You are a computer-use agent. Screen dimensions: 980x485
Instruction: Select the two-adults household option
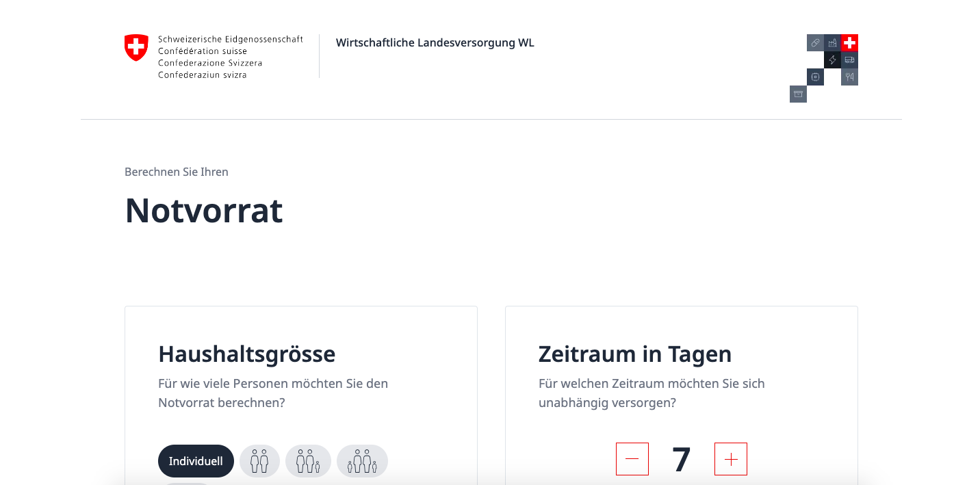click(259, 461)
